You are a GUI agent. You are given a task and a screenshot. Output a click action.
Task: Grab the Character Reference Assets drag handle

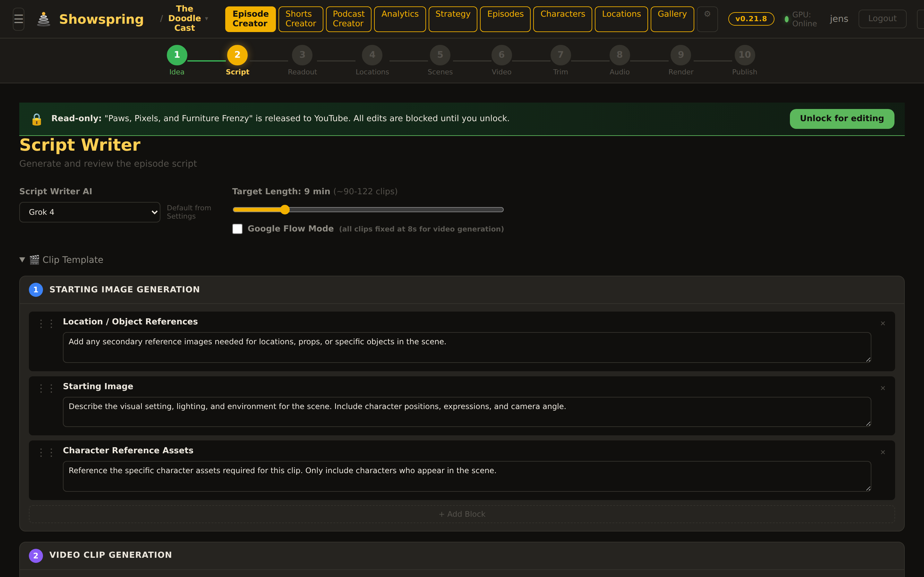[x=46, y=453]
